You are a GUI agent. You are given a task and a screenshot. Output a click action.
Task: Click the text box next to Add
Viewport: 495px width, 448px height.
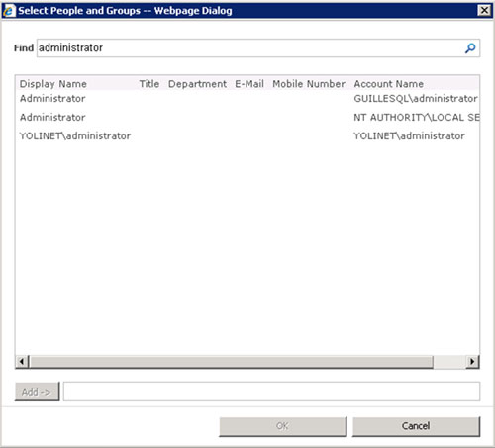point(271,392)
